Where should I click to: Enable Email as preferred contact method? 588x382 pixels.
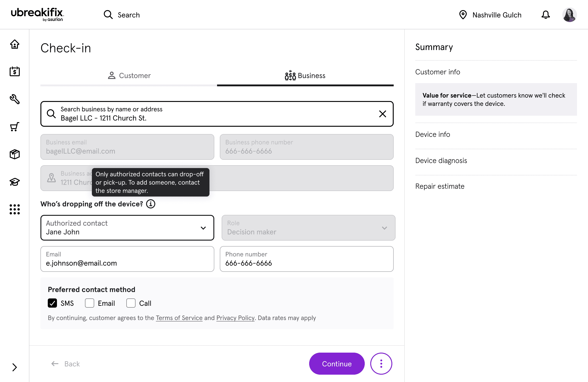coord(89,303)
